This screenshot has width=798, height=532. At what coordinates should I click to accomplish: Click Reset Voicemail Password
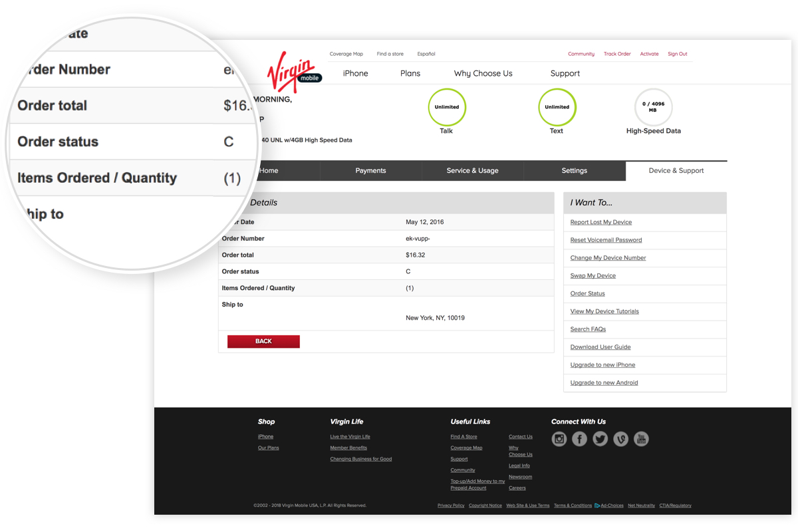(x=606, y=240)
